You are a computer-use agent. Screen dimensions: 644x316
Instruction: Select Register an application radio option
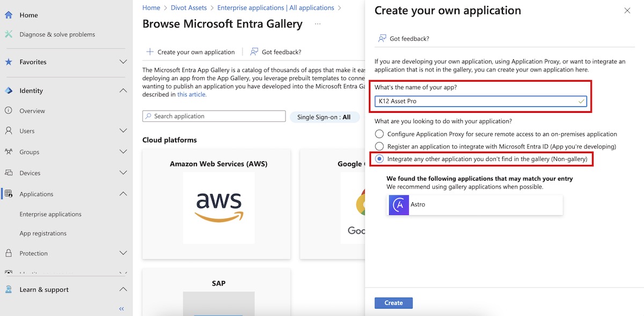tap(379, 146)
